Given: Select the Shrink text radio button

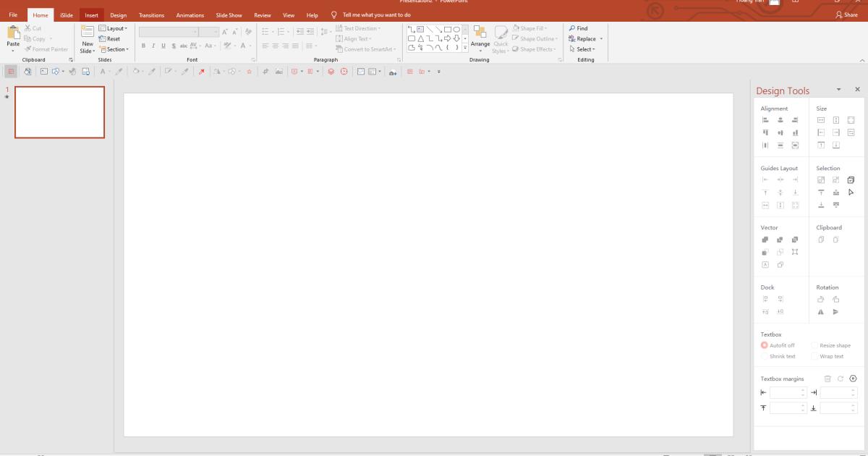Looking at the screenshot, I should [765, 355].
